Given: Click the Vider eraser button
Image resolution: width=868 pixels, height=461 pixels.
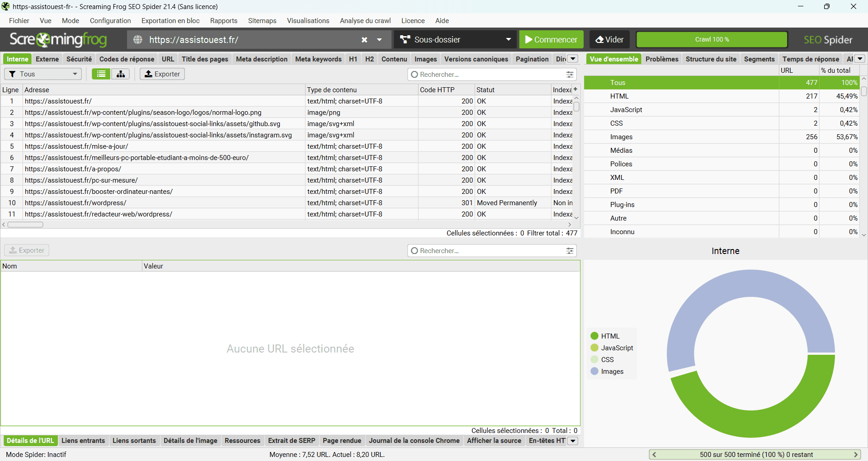Looking at the screenshot, I should click(x=609, y=40).
